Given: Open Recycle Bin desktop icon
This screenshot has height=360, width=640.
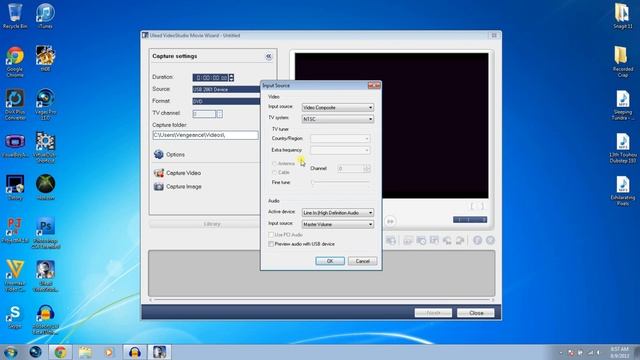Looking at the screenshot, I should (15, 16).
